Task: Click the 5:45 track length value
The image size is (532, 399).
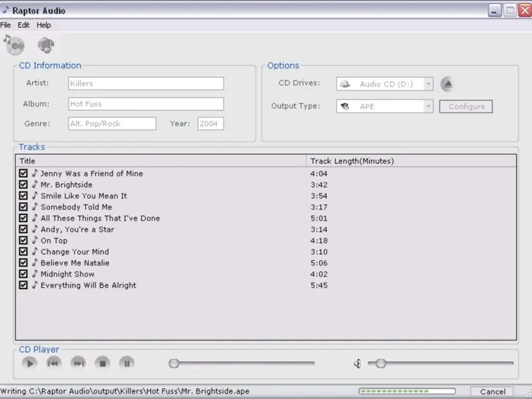Action: (319, 285)
